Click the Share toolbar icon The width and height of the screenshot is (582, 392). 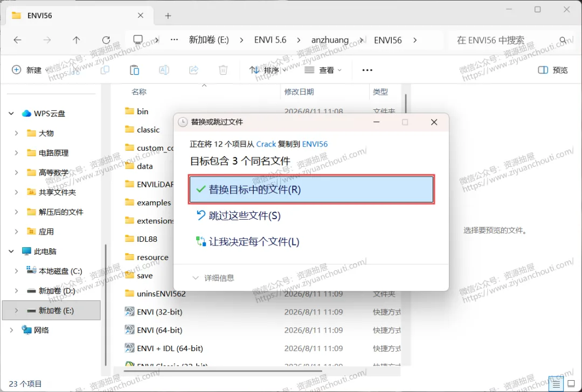coord(193,69)
